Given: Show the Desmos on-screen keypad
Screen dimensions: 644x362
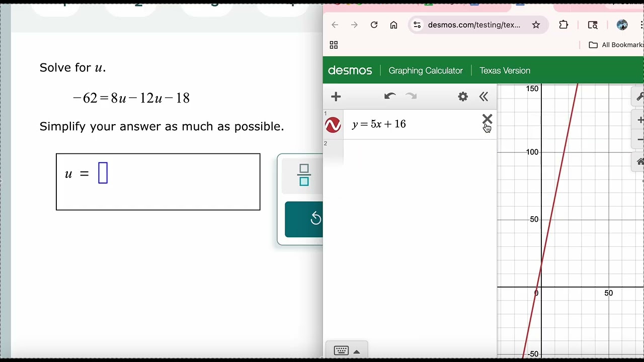Looking at the screenshot, I should pos(347,351).
